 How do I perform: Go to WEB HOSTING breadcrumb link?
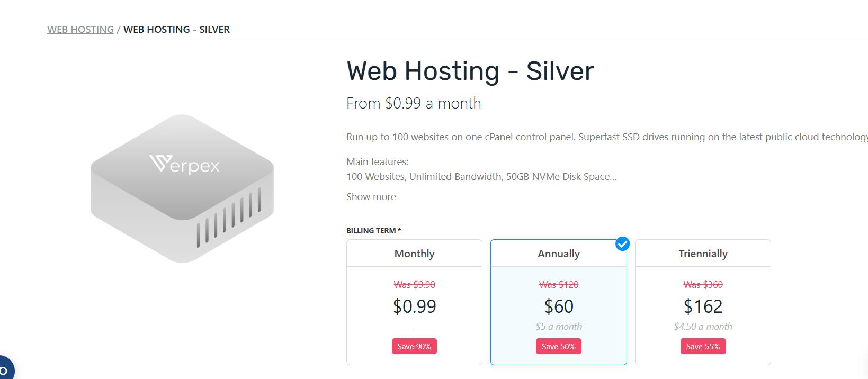pyautogui.click(x=80, y=30)
